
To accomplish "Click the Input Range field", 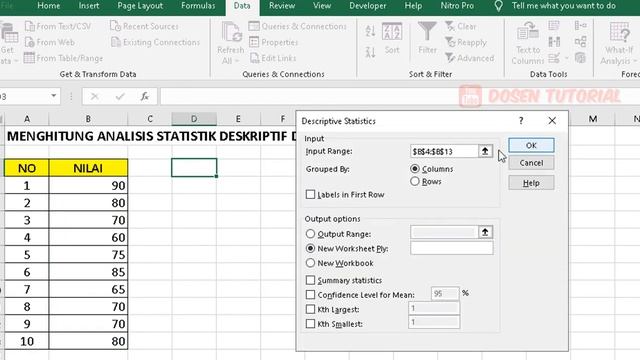I will pyautogui.click(x=444, y=151).
